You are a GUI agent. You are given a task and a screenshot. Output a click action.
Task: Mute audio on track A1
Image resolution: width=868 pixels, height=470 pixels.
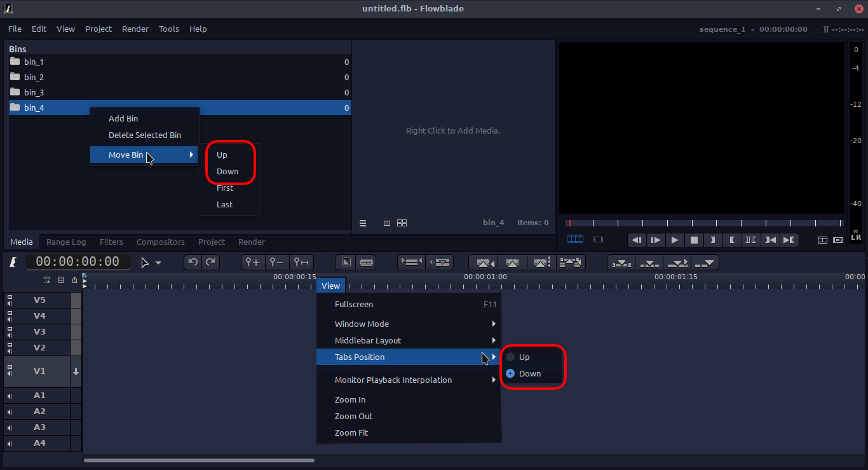10,396
